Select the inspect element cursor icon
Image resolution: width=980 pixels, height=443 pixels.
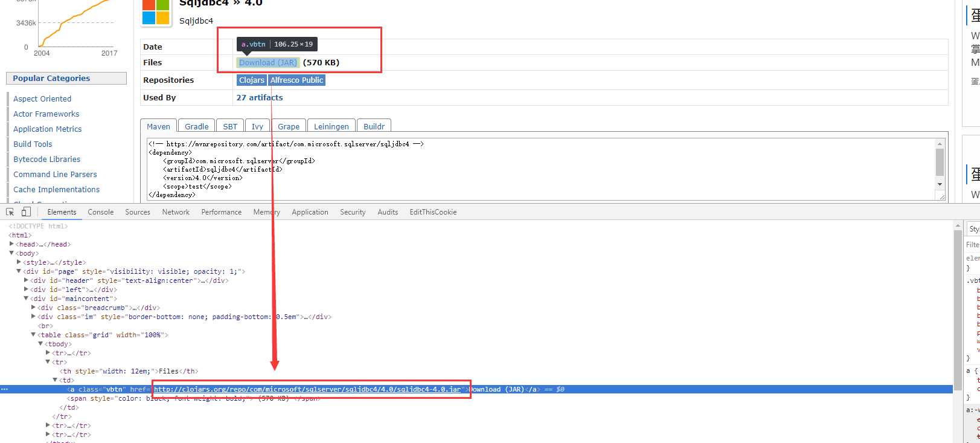click(x=10, y=212)
